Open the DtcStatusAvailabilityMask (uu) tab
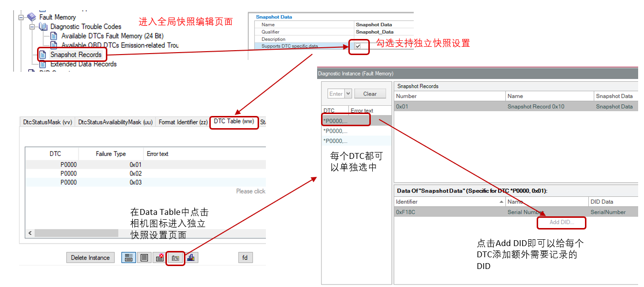The image size is (644, 287). [115, 122]
